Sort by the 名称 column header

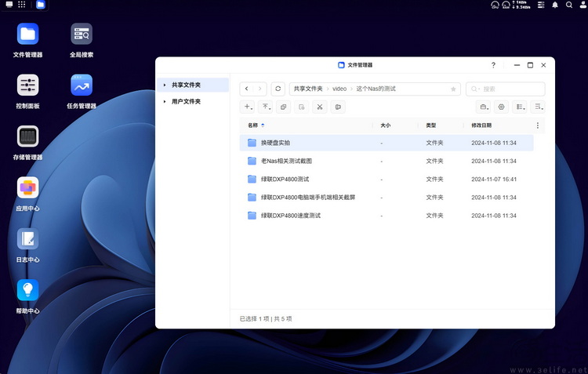tap(252, 125)
